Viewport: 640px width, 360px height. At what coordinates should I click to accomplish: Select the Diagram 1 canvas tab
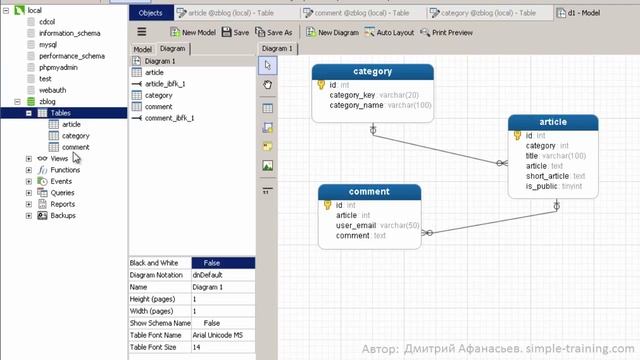click(277, 49)
